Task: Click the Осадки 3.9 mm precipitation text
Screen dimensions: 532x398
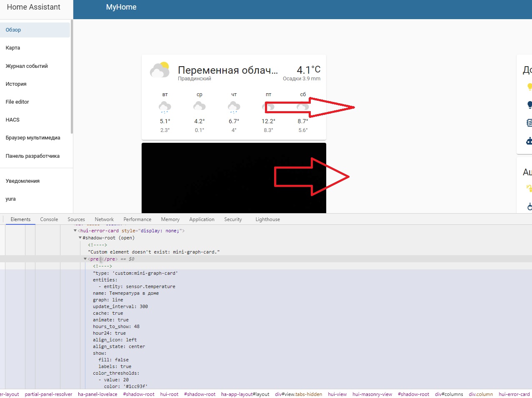Action: tap(302, 79)
